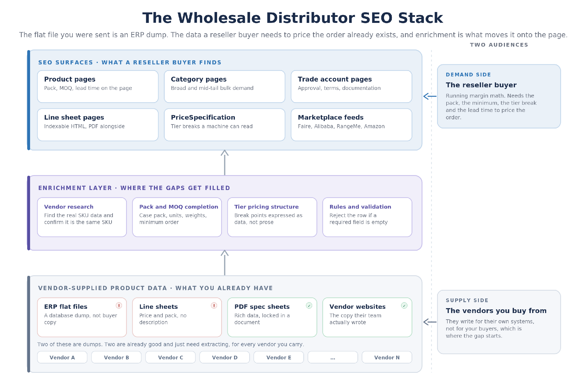Select the Trade account pages card
Screen dimensions: 586x392
coord(351,86)
